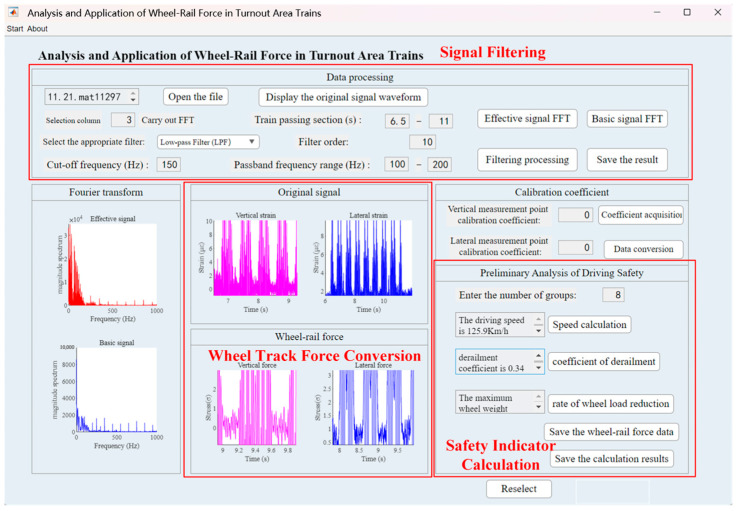Display the original signal waveform

(343, 97)
